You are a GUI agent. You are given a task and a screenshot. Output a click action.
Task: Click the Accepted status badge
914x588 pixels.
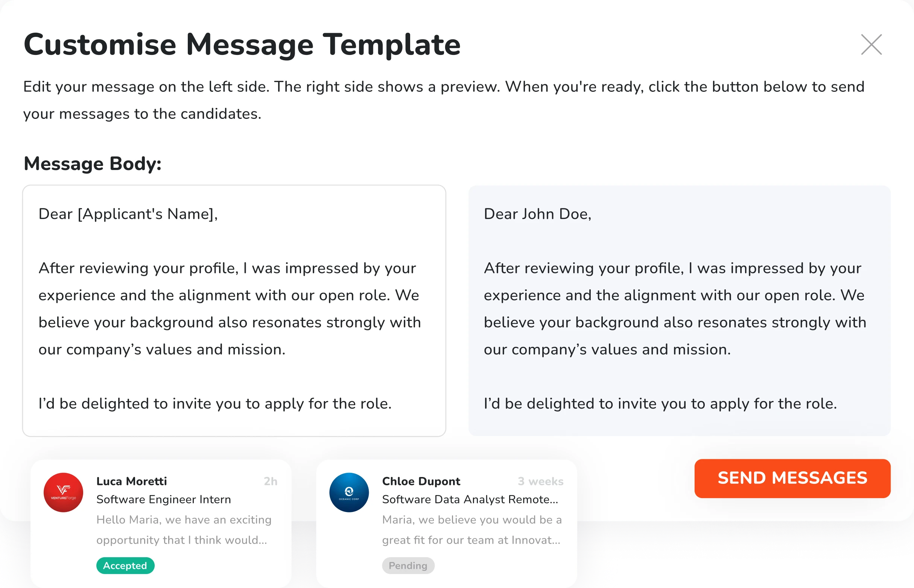[x=125, y=566]
